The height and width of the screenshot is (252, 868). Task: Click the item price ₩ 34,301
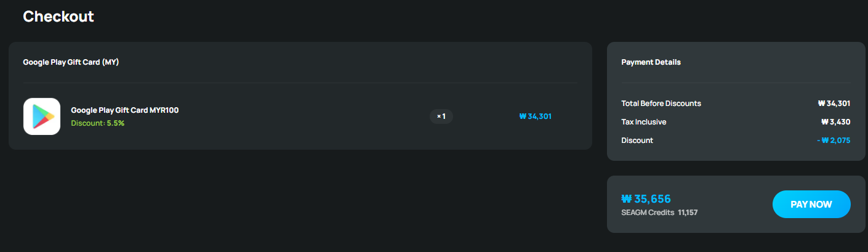click(536, 116)
